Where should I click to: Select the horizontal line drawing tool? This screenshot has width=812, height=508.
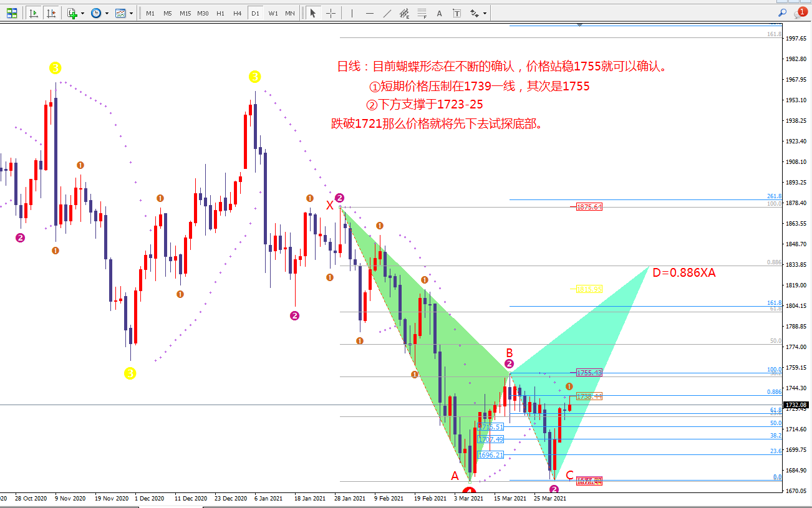click(x=370, y=12)
